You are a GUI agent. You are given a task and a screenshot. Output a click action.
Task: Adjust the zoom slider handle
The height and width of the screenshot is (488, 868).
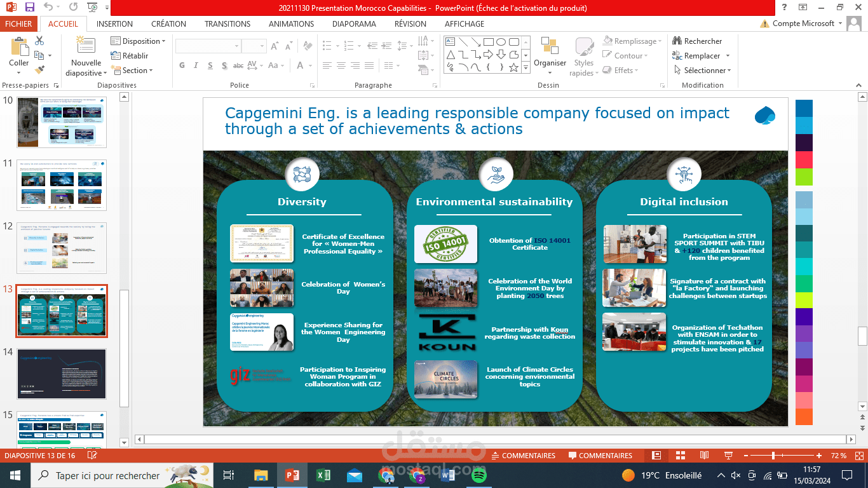[x=773, y=456]
